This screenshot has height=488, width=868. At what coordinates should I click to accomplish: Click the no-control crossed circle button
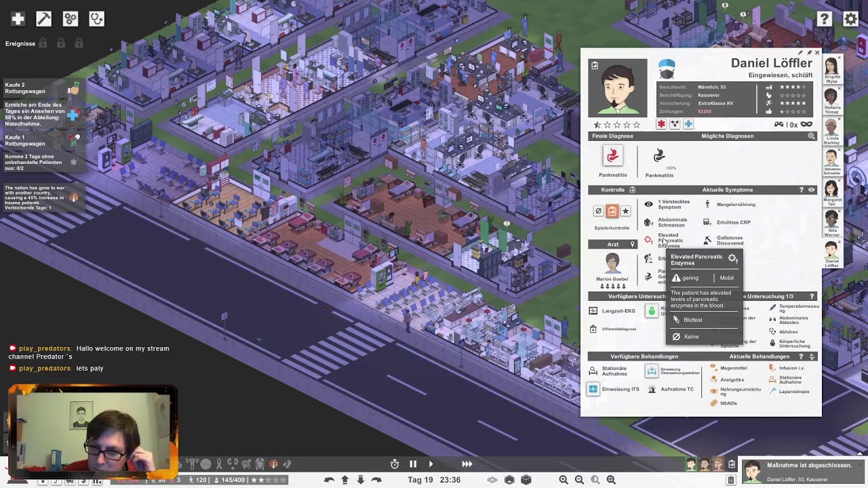[598, 211]
